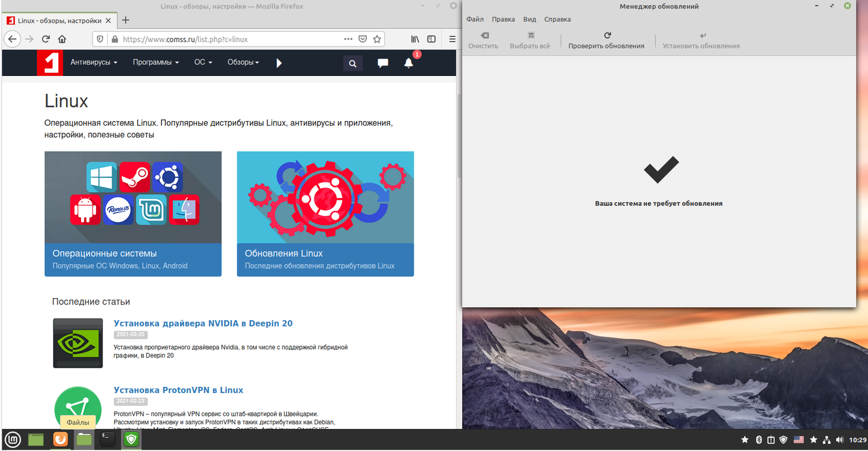Go back to the previous page in Firefox
The width and height of the screenshot is (868, 451).
[x=12, y=39]
